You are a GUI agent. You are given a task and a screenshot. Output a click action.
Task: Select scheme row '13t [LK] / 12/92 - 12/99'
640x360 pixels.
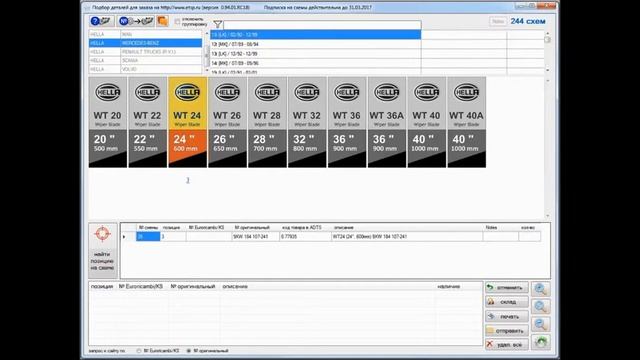click(x=316, y=53)
